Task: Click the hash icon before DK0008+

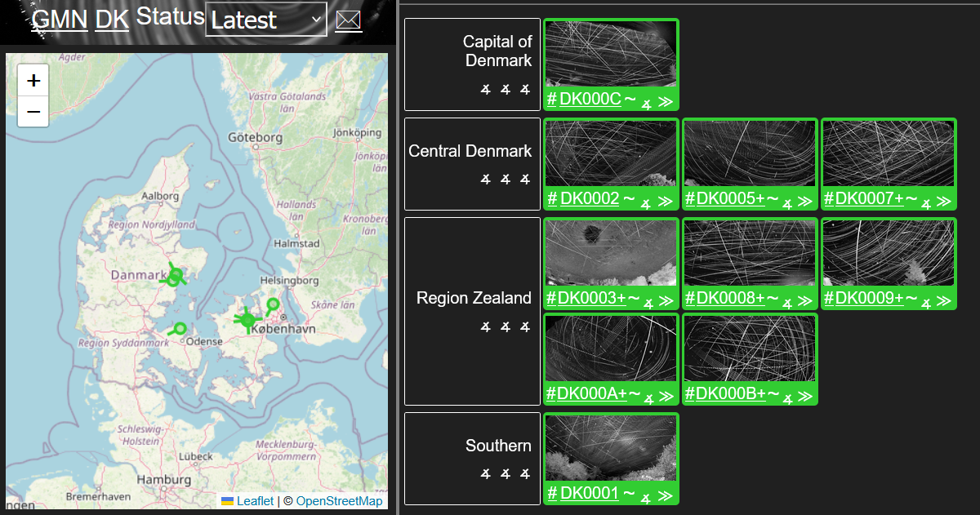Action: click(x=691, y=298)
